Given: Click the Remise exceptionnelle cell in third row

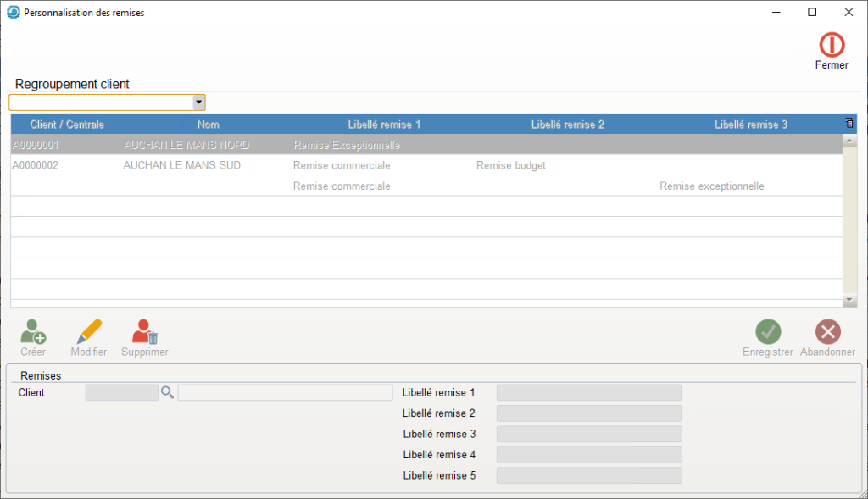Looking at the screenshot, I should pos(711,186).
